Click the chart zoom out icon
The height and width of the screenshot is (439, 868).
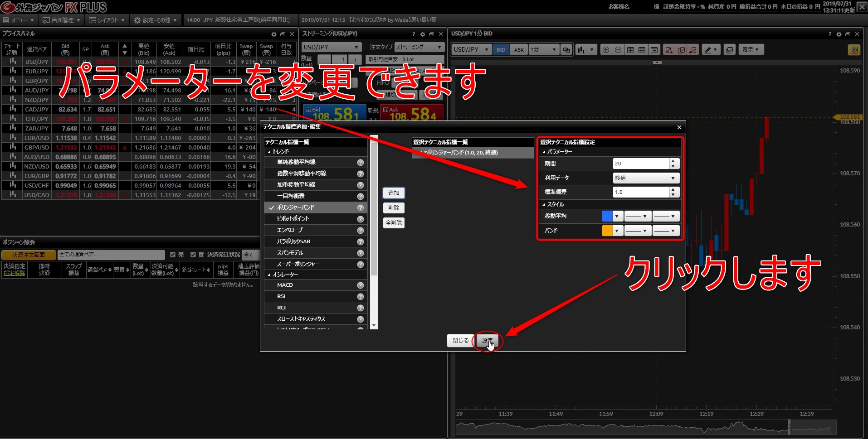[618, 50]
